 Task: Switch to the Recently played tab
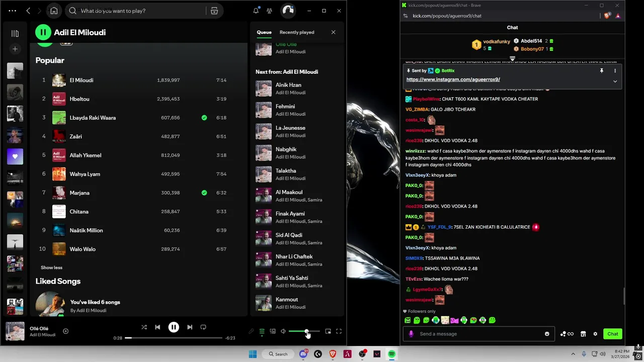(x=297, y=32)
